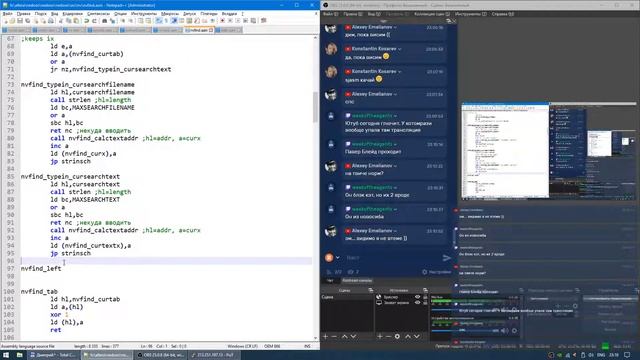
Task: Add a scene with Scenes plus icon
Action: pyautogui.click(x=325, y=336)
